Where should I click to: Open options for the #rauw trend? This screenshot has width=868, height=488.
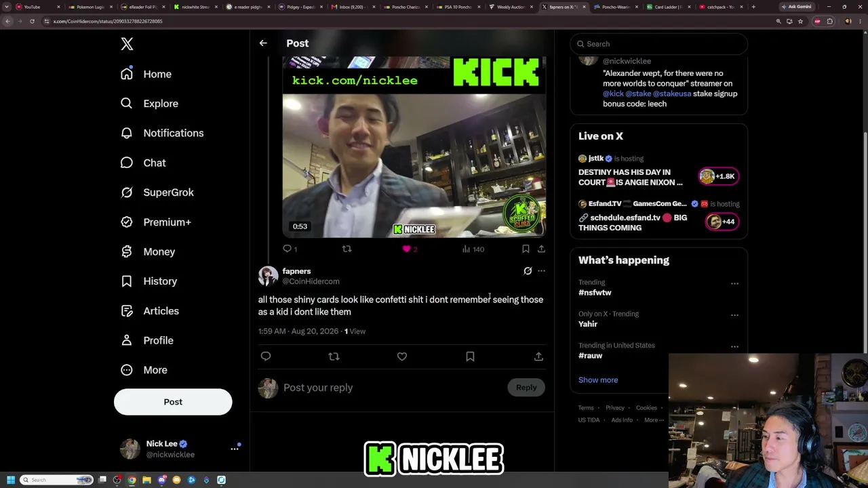click(x=734, y=346)
